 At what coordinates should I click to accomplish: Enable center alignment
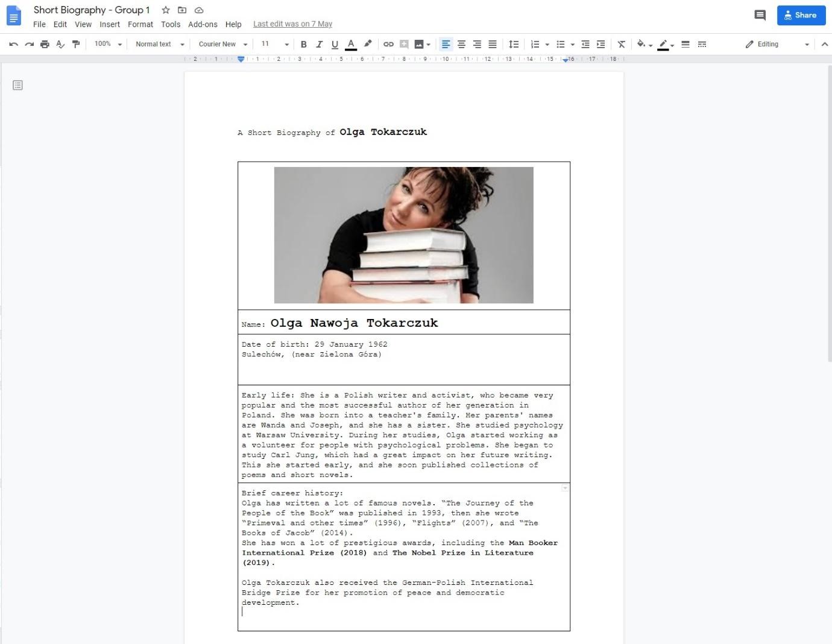point(461,44)
